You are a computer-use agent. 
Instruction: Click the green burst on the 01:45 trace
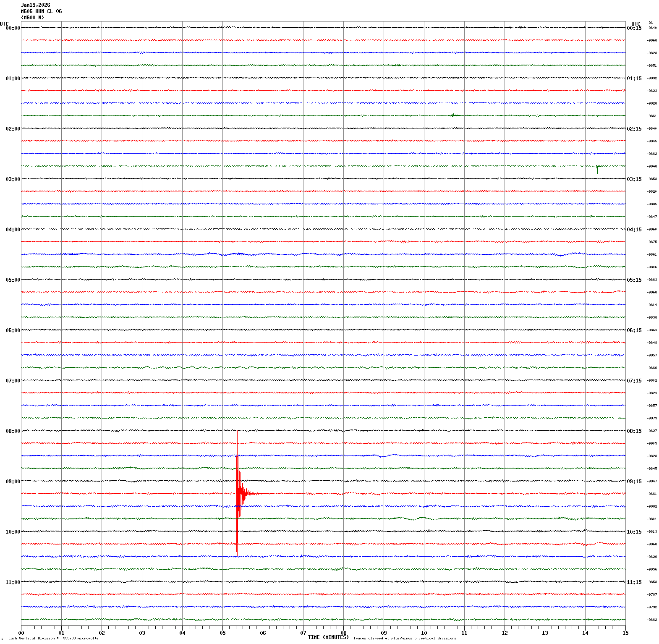click(453, 115)
